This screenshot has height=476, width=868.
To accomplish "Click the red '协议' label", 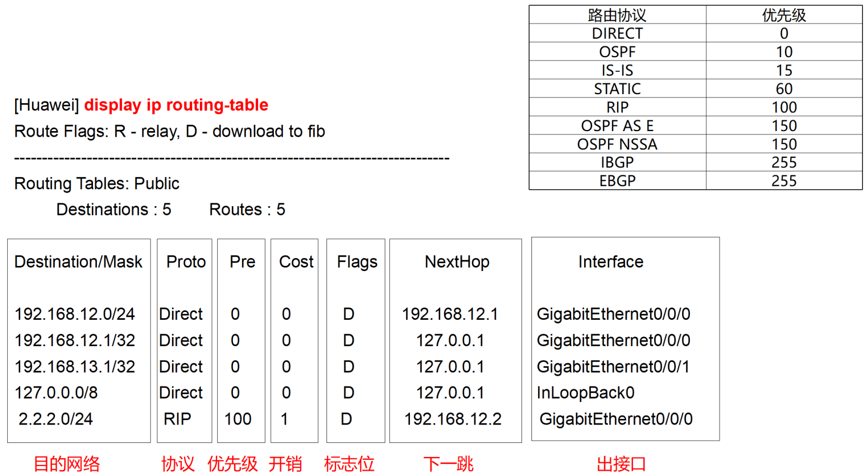I will point(178,464).
